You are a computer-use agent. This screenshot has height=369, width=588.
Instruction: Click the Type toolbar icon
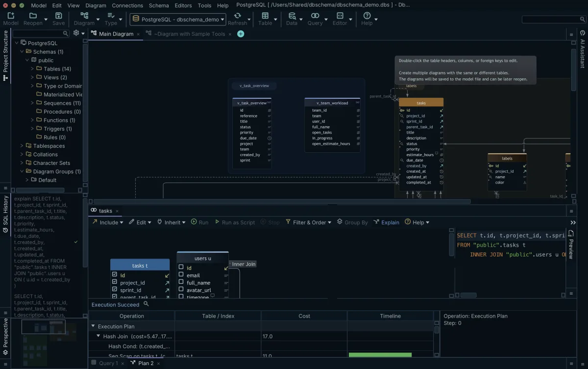pos(111,16)
